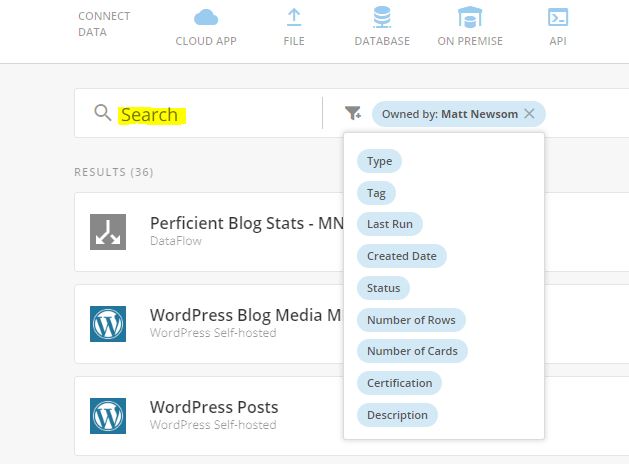Open the API connector icon
629x464 pixels.
[558, 17]
